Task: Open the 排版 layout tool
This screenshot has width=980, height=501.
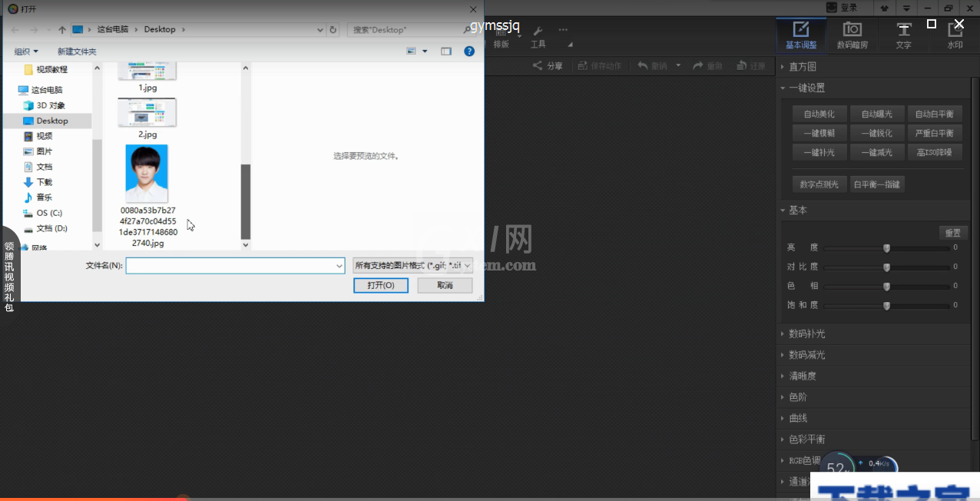Action: click(501, 36)
